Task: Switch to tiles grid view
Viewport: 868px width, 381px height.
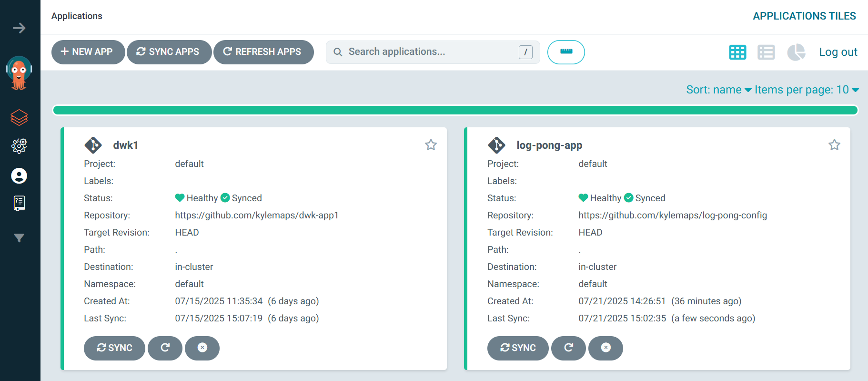Action: point(737,52)
